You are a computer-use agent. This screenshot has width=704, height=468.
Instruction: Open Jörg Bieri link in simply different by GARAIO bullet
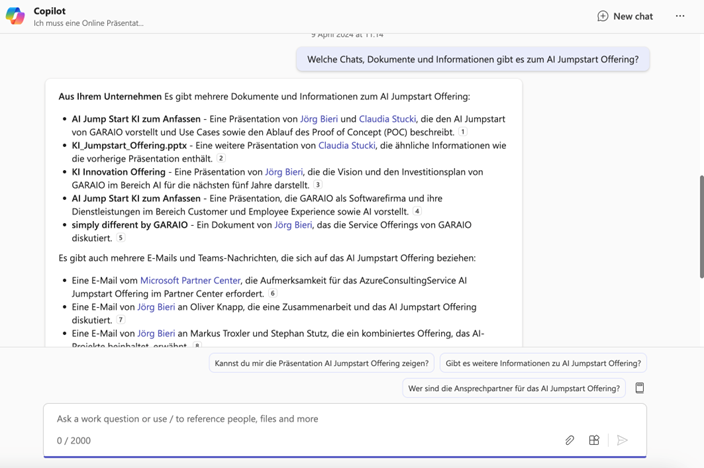coord(293,225)
